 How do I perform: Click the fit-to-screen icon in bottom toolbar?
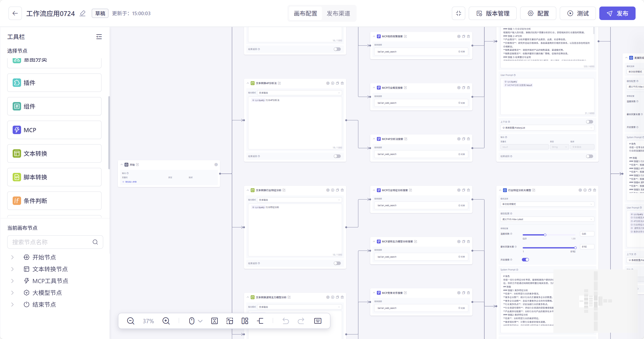click(x=215, y=321)
